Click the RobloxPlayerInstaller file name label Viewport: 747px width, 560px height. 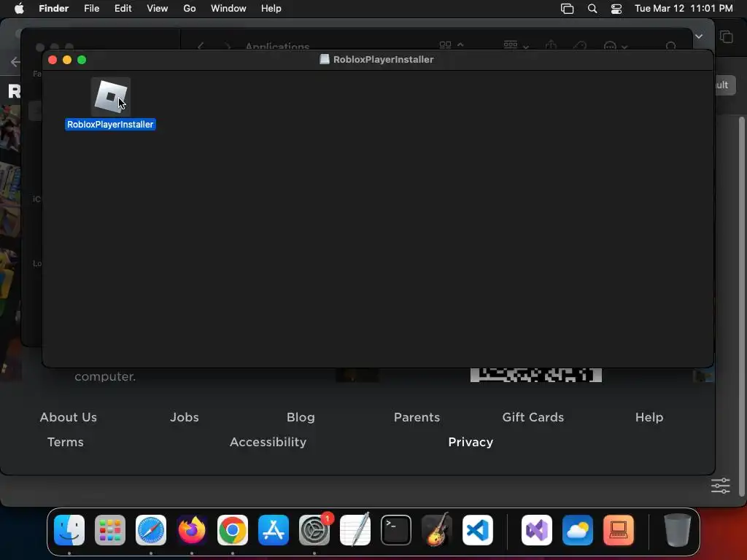(x=110, y=124)
